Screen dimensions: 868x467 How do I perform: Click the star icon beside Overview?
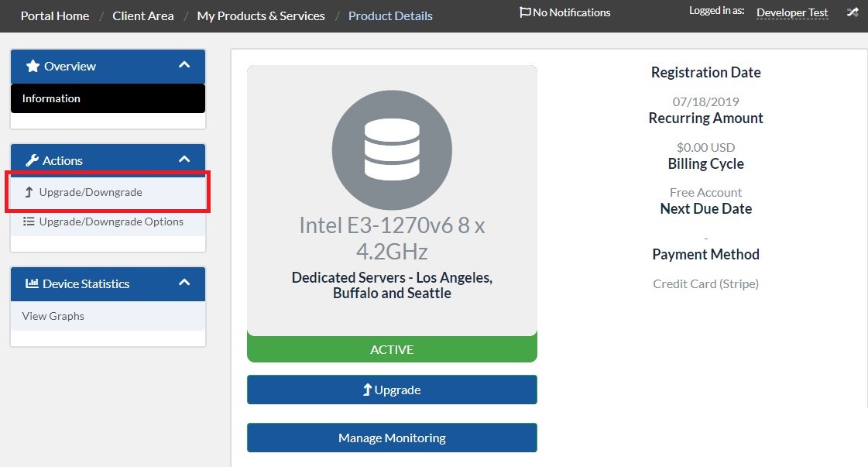tap(33, 66)
